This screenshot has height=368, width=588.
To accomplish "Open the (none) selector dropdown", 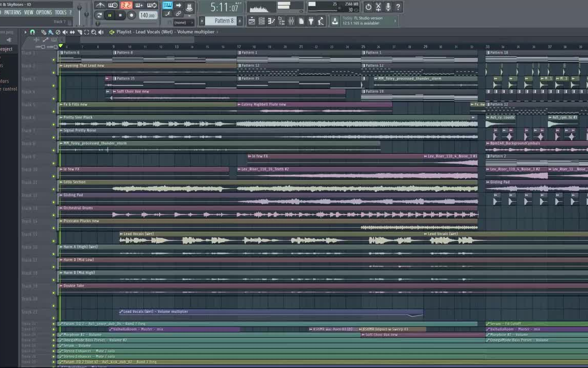I will pos(183,22).
